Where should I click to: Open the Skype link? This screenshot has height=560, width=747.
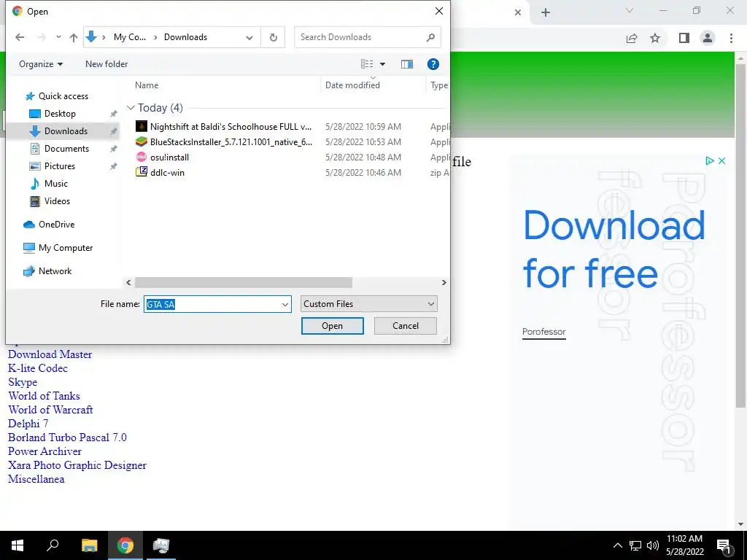23,382
